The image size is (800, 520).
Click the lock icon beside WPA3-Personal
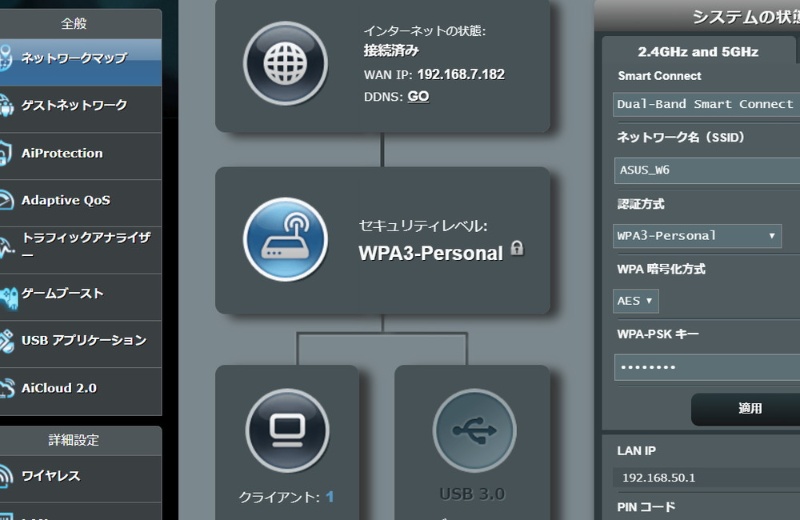pos(517,249)
